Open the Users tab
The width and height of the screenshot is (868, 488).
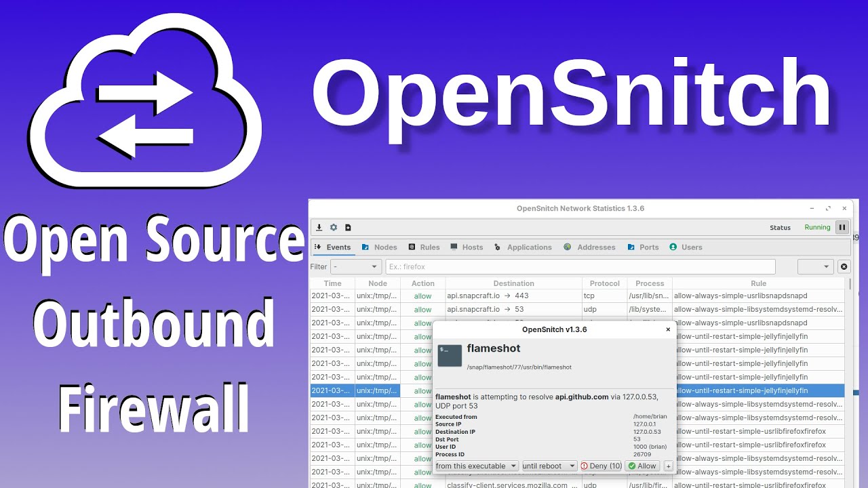point(686,247)
